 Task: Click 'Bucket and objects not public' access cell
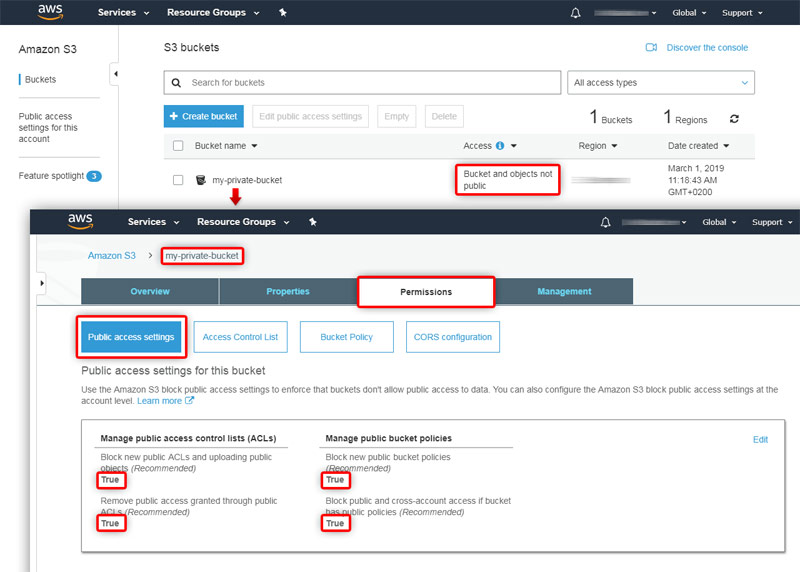pos(508,180)
